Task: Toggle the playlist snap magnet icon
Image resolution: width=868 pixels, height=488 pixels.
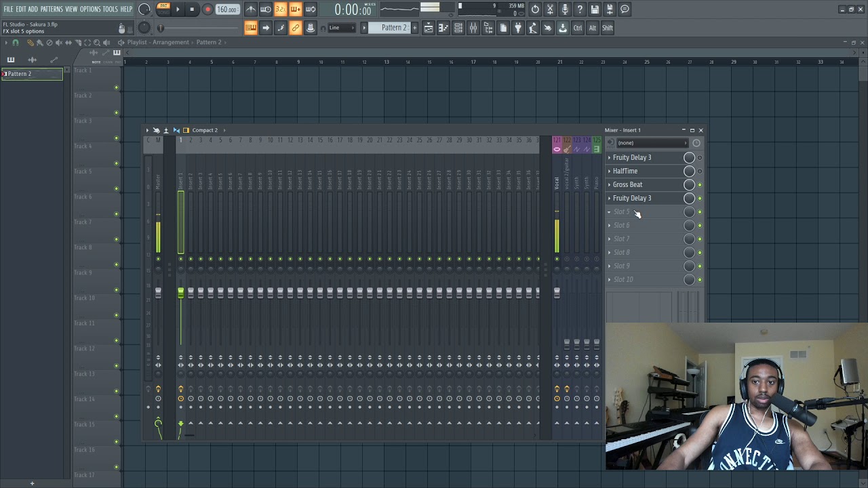Action: click(16, 43)
